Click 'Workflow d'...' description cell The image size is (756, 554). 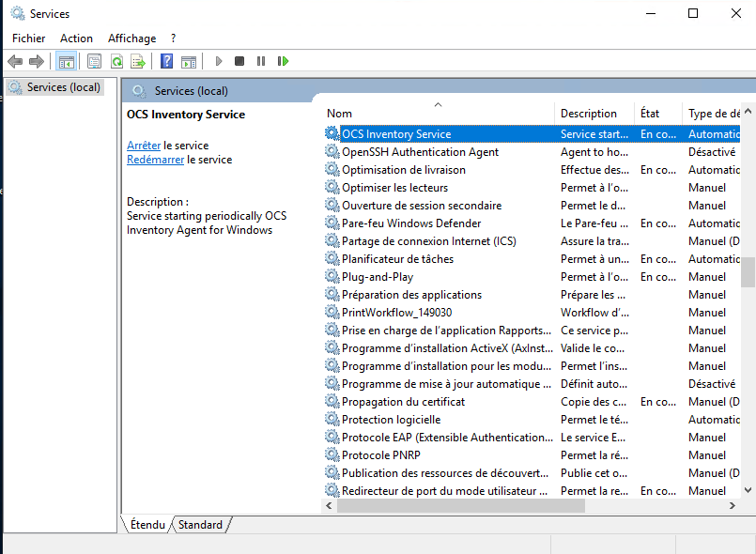(x=594, y=313)
